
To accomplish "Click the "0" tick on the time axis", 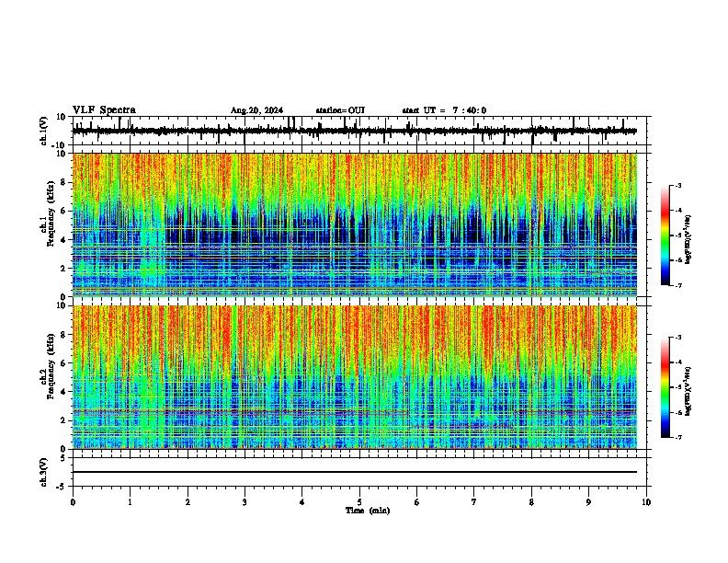I will point(73,502).
